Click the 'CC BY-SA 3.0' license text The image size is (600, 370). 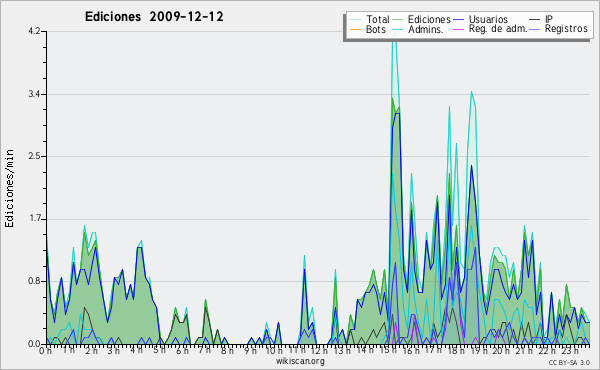point(569,363)
